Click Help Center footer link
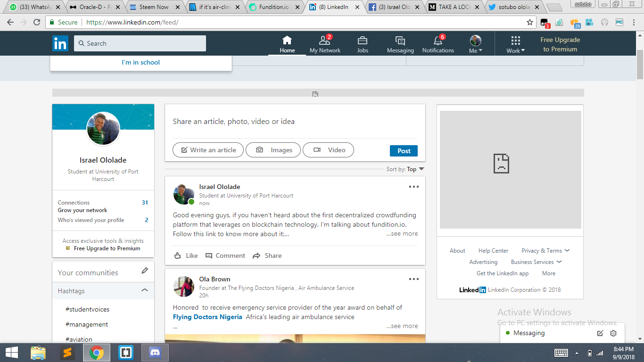Viewport: 644px width, 362px height. (493, 251)
